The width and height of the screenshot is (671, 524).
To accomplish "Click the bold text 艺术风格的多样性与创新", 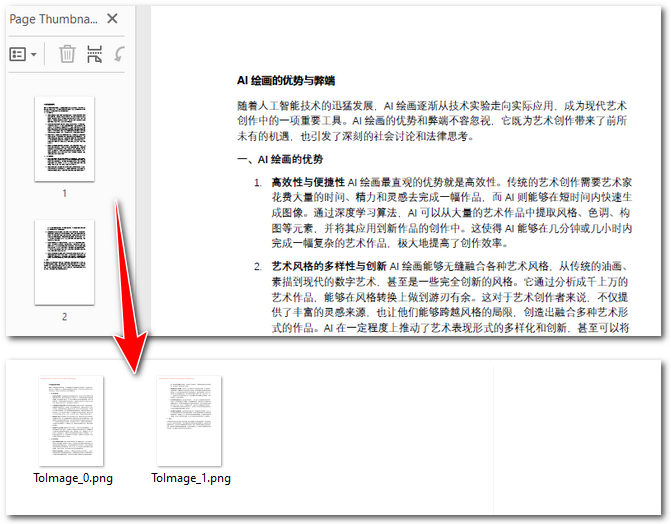I will [x=329, y=266].
